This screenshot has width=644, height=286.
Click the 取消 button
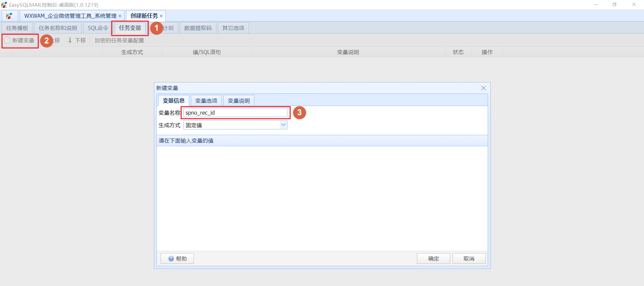click(469, 259)
